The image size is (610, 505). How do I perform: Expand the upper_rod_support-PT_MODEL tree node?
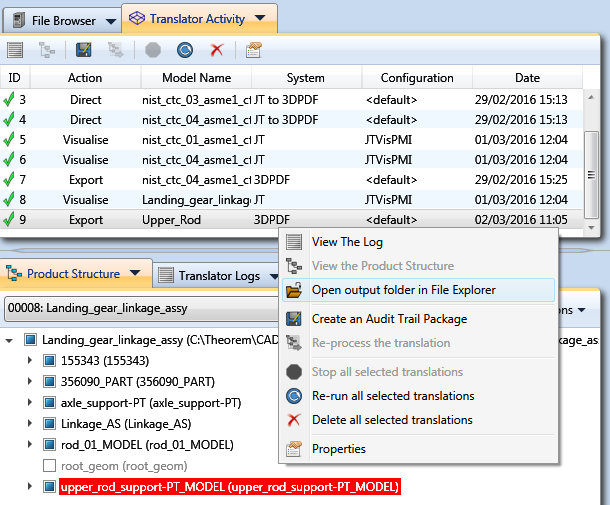(x=30, y=486)
